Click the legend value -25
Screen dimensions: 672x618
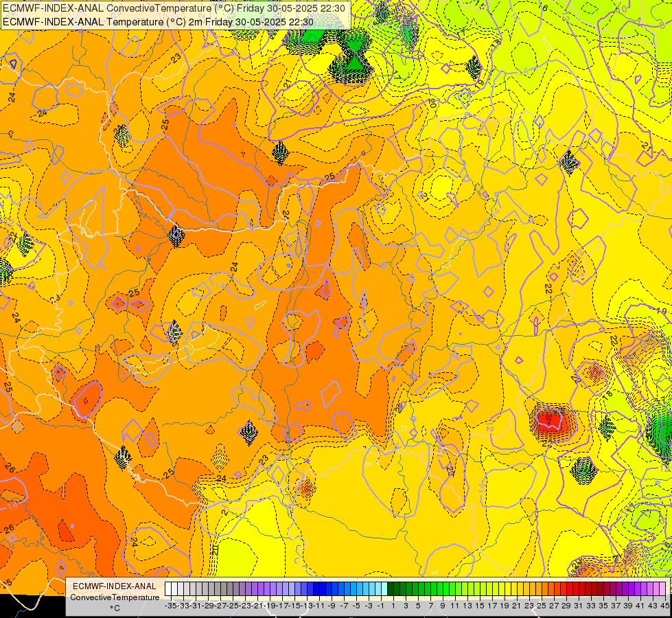tap(233, 606)
